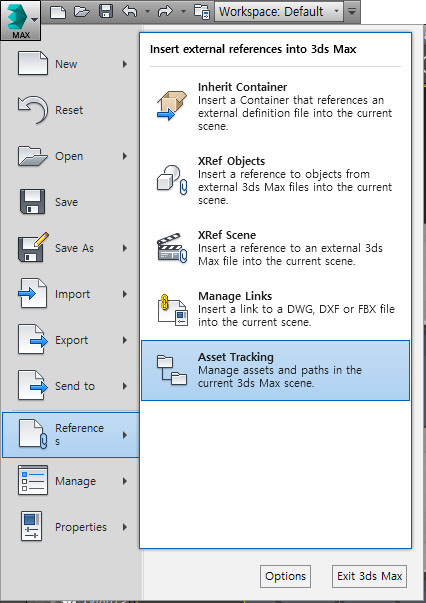The height and width of the screenshot is (603, 426).
Task: Select the Send to menu label
Action: click(x=75, y=386)
